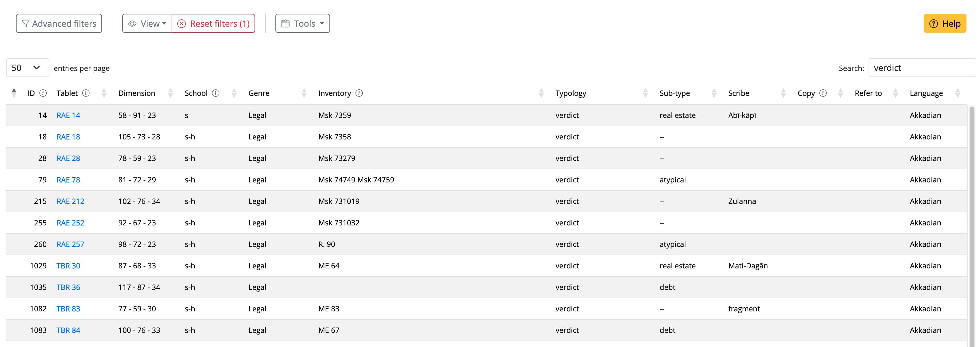Click the School column info icon
Image resolution: width=980 pixels, height=347 pixels.
pos(216,93)
